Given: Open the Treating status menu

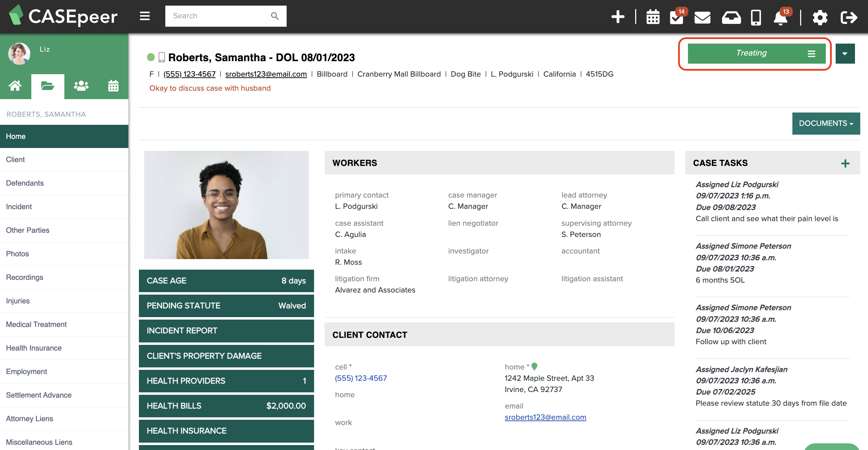Looking at the screenshot, I should 757,53.
